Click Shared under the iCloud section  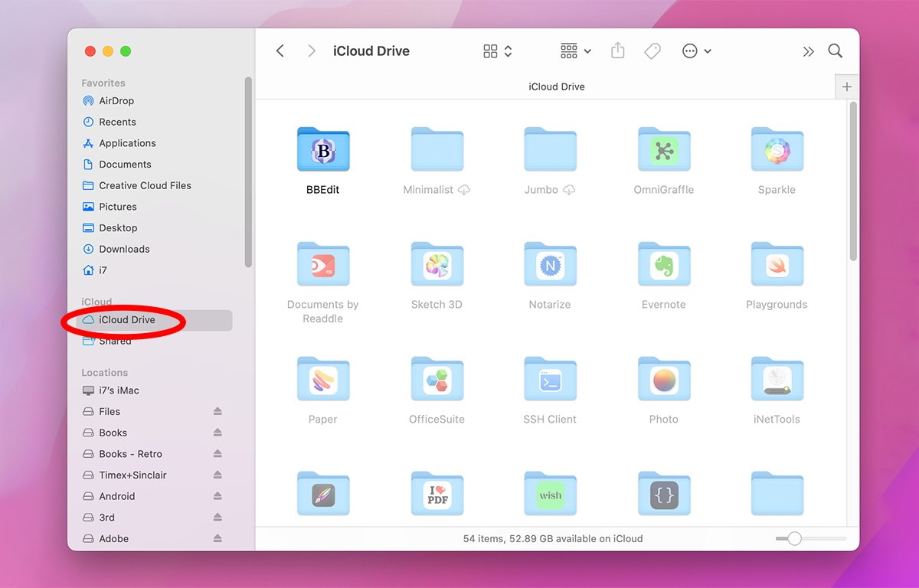click(115, 341)
